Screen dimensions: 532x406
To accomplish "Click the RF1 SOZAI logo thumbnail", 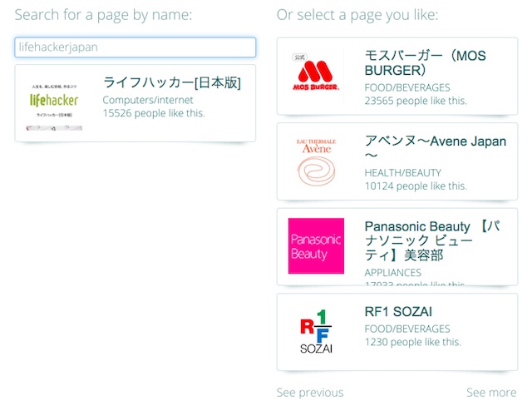I will tap(316, 331).
